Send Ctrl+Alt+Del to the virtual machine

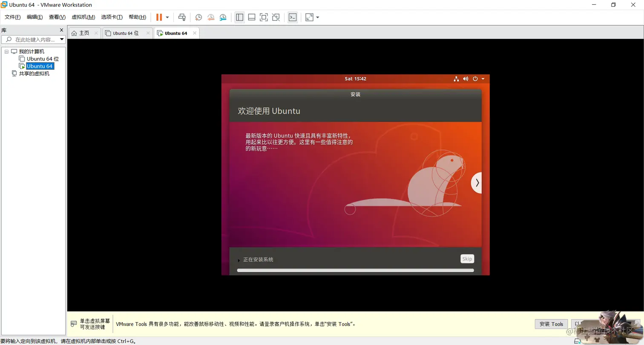182,17
